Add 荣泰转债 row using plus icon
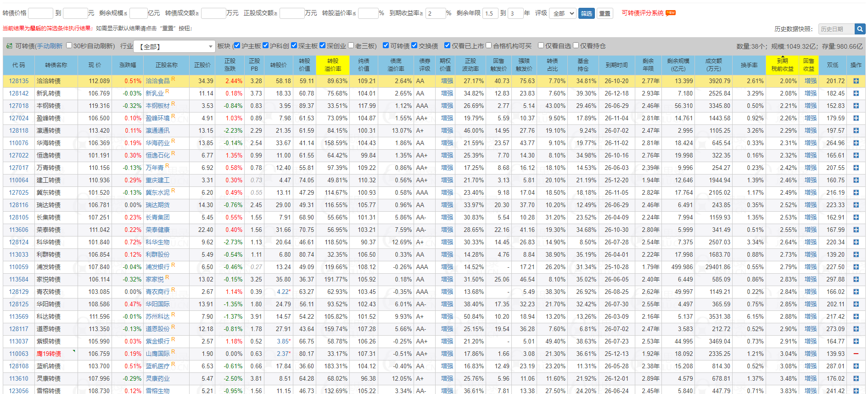 pyautogui.click(x=856, y=230)
